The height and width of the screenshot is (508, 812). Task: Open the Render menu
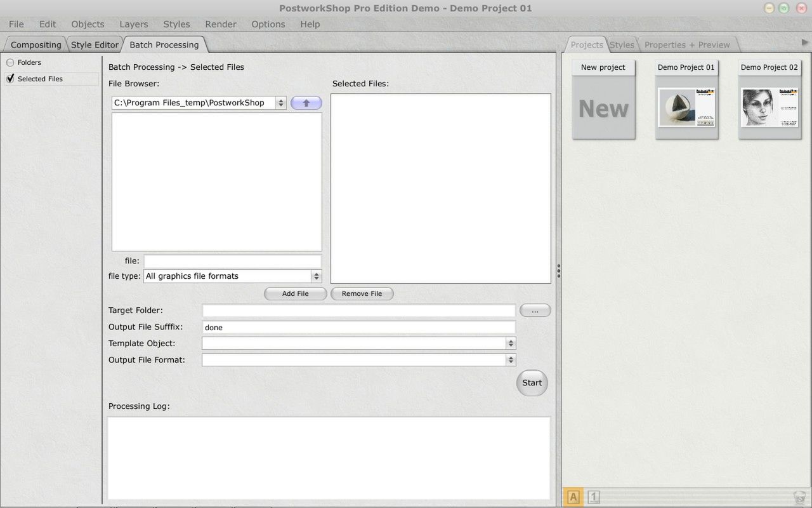221,24
